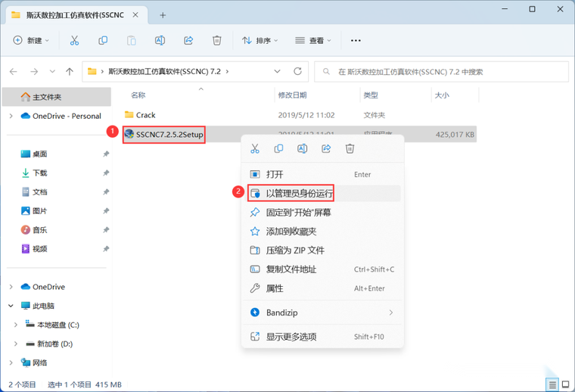Screen dimensions: 575x392
Task: Switch to the large icons view in the status bar
Action: pos(566,384)
